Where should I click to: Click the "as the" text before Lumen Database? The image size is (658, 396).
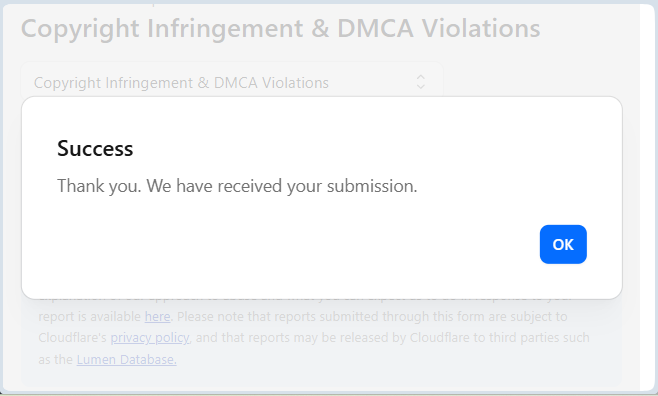pos(55,360)
